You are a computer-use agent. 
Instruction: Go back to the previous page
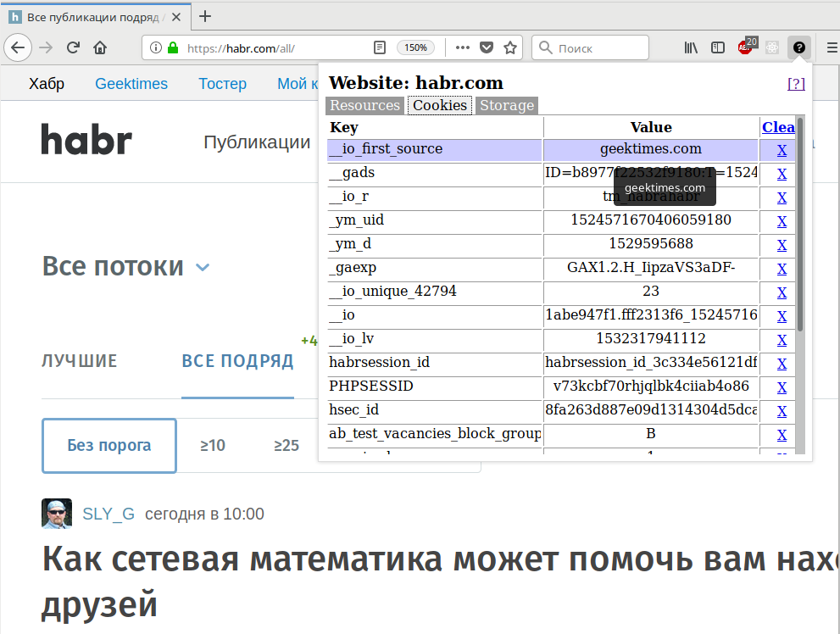point(18,47)
